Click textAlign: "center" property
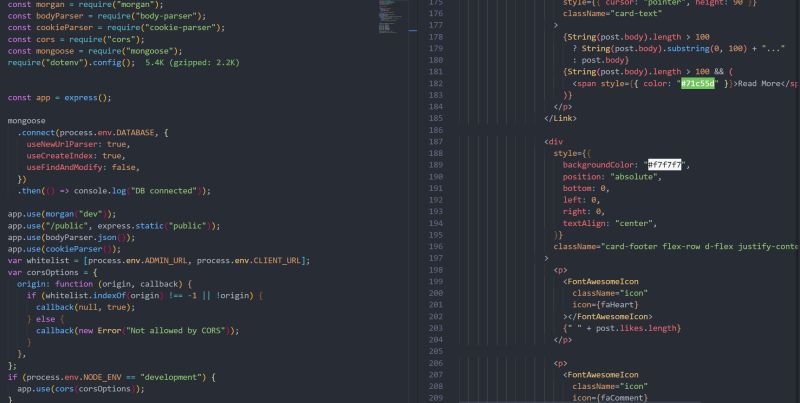The width and height of the screenshot is (800, 403). tap(610, 223)
